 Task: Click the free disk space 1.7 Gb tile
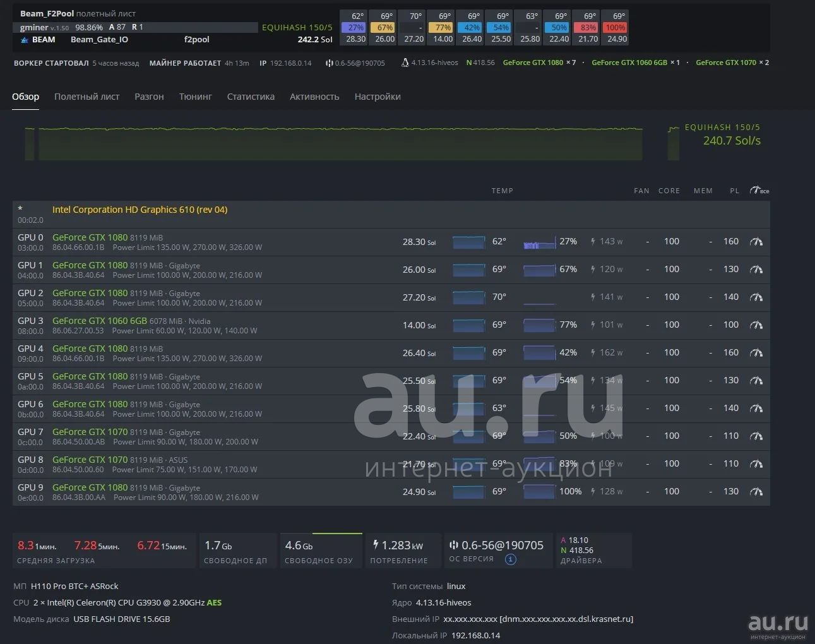237,551
